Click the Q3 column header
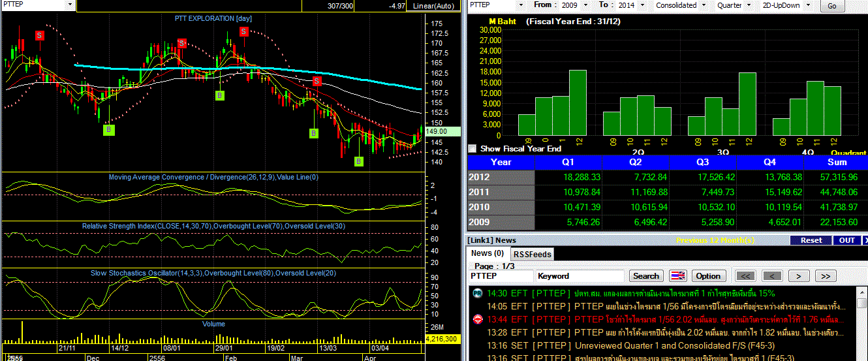Image resolution: width=868 pixels, height=361 pixels. 703,162
